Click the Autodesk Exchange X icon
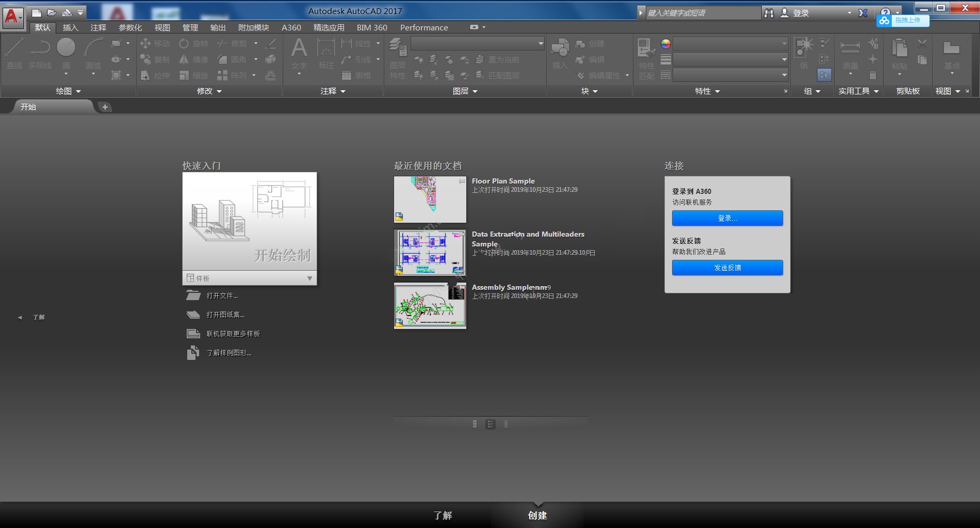The height and width of the screenshot is (528, 980). [863, 13]
